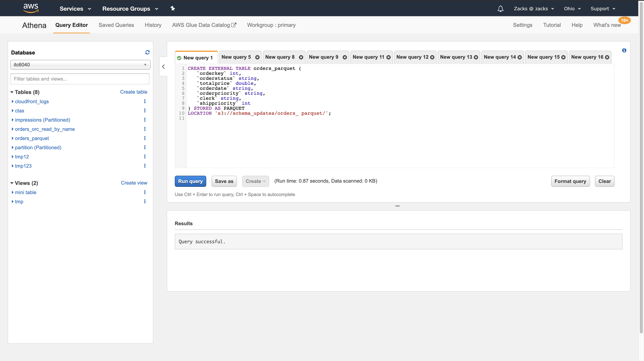Switch to the Saved Queries tab
This screenshot has width=644, height=361.
click(x=116, y=25)
